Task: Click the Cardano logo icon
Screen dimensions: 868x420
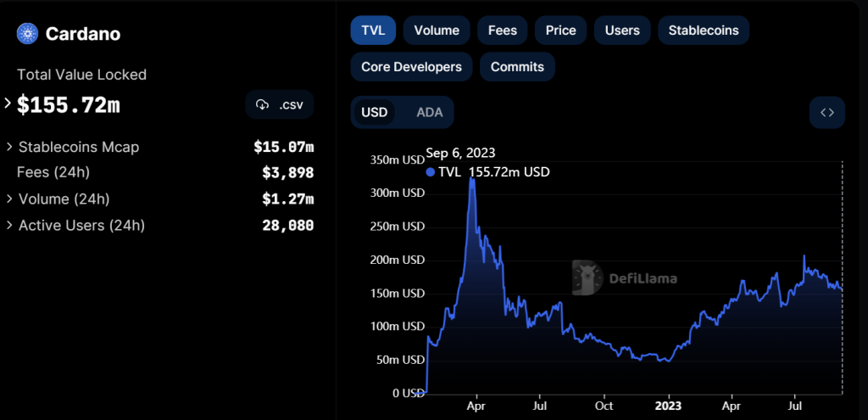Action: 27,34
